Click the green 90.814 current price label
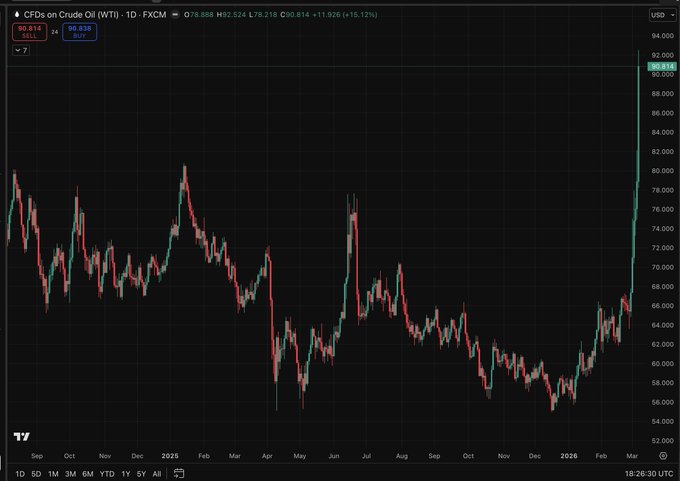The height and width of the screenshot is (481, 680). (662, 66)
